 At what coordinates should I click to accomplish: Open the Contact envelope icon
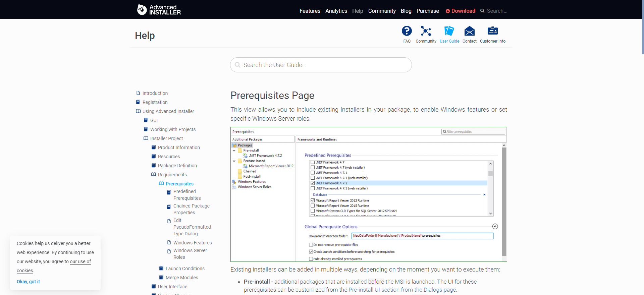click(470, 31)
